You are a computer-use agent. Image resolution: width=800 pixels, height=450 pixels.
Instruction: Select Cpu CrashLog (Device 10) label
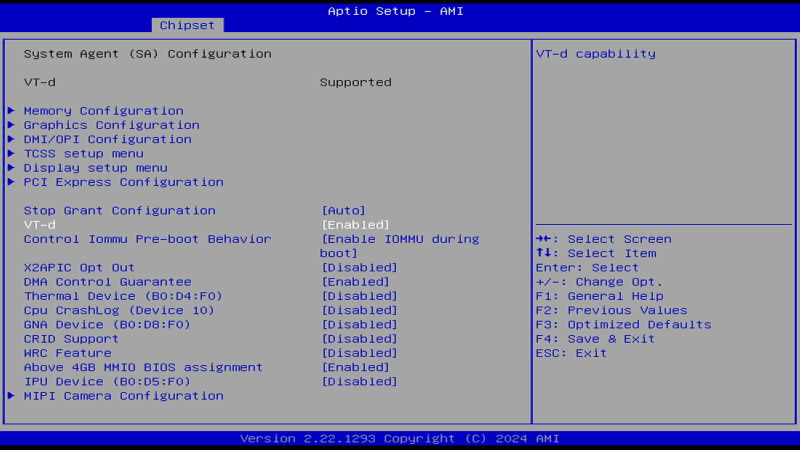tap(119, 311)
